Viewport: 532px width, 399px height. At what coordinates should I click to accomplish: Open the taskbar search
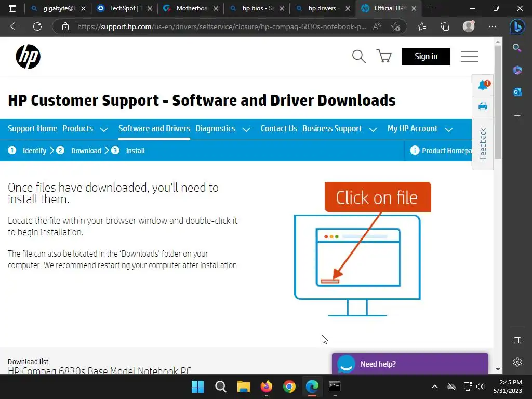pos(220,387)
